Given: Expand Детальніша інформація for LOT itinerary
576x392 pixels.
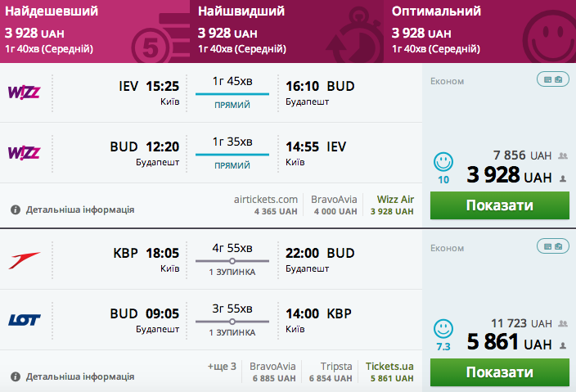Looking at the screenshot, I should click(x=79, y=376).
